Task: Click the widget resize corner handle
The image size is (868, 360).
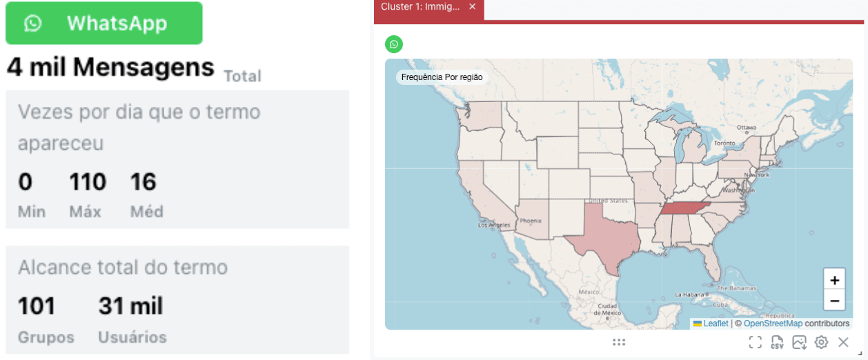Action: pos(860,352)
